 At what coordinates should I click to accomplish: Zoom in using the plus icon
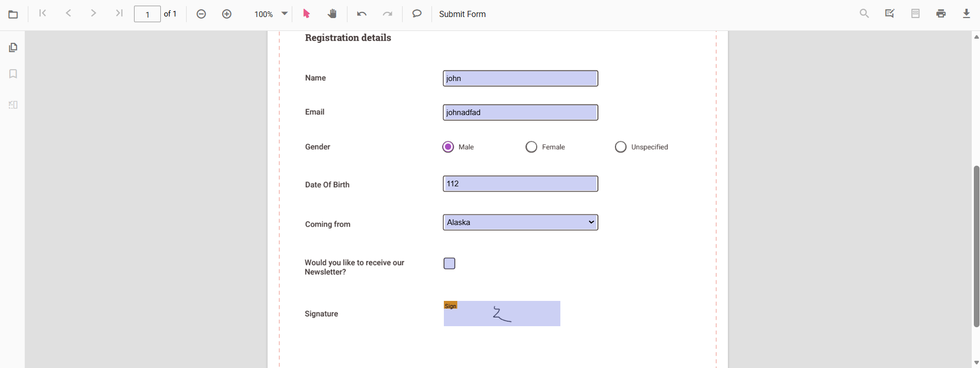click(x=227, y=14)
